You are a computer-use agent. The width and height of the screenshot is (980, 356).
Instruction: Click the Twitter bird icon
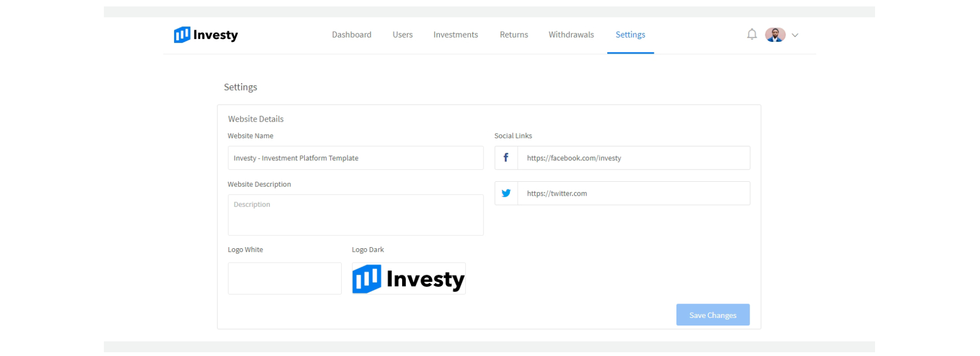pos(506,193)
